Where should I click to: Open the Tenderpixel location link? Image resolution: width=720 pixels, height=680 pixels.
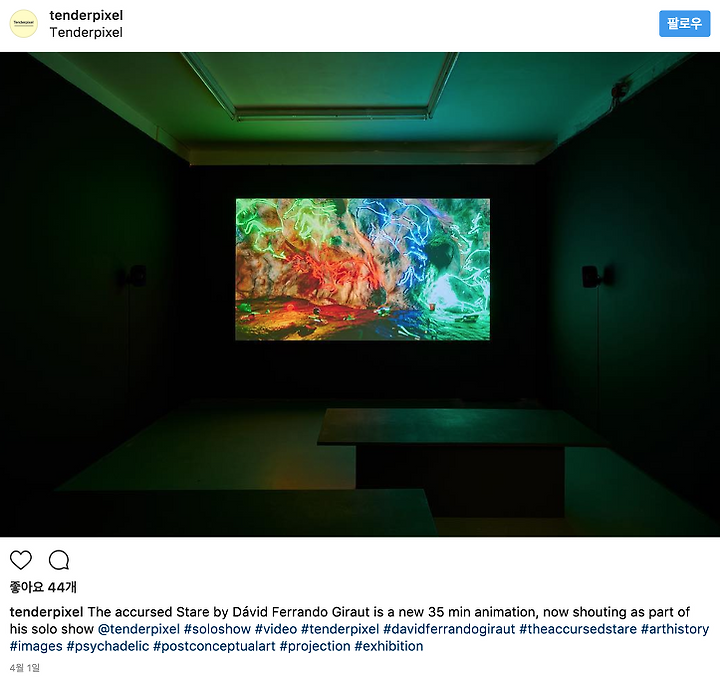[86, 33]
